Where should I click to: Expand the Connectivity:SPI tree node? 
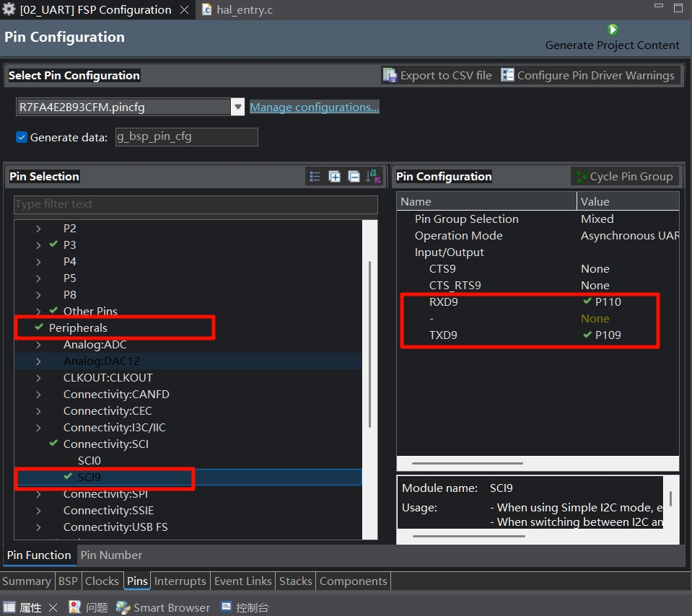click(x=38, y=494)
